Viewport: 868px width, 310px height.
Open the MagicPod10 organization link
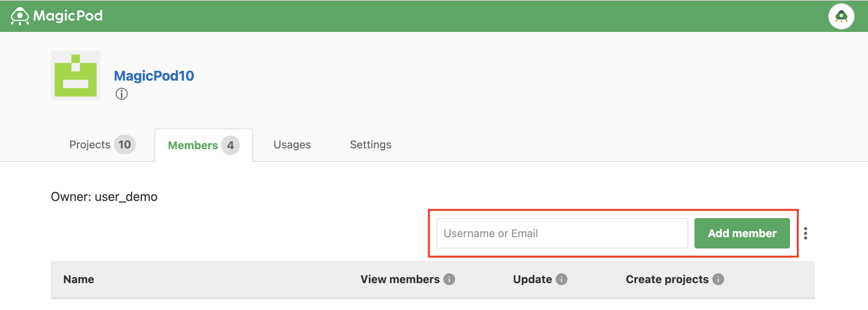(154, 76)
